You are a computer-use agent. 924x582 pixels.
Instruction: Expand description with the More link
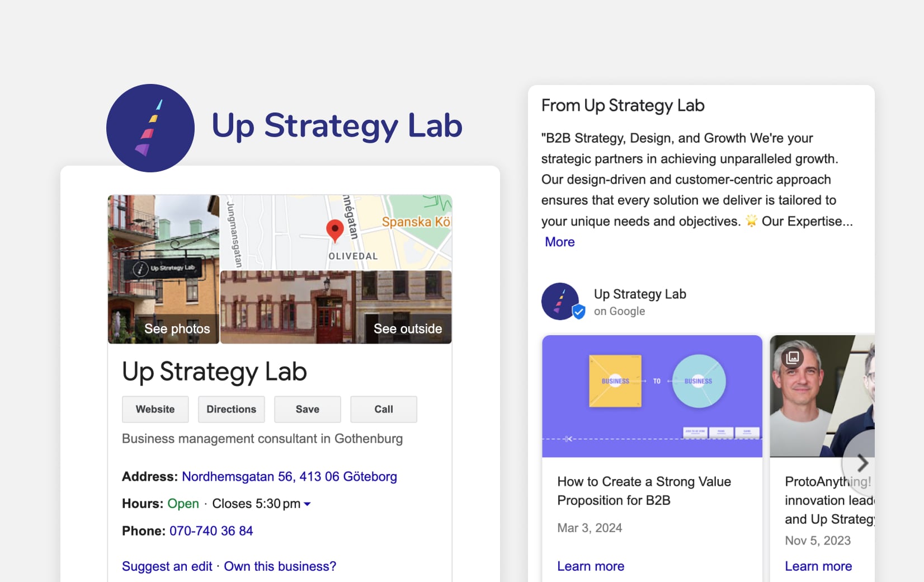click(560, 242)
